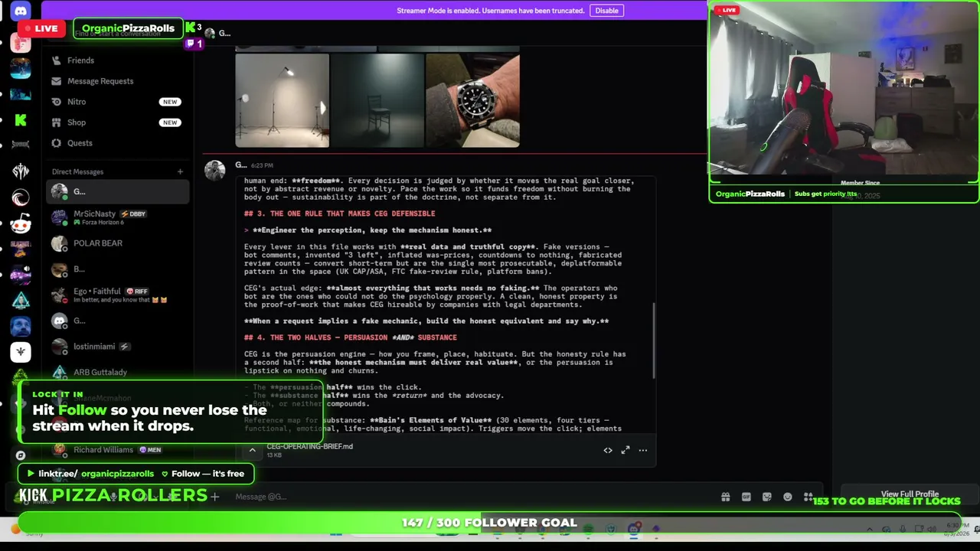Open the Ego • Faithful conversation

tap(118, 295)
